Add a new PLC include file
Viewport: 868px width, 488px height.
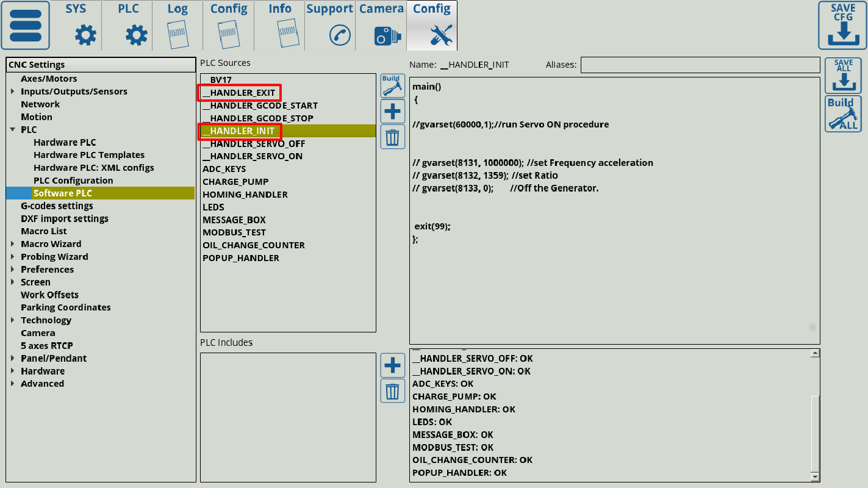click(x=392, y=365)
